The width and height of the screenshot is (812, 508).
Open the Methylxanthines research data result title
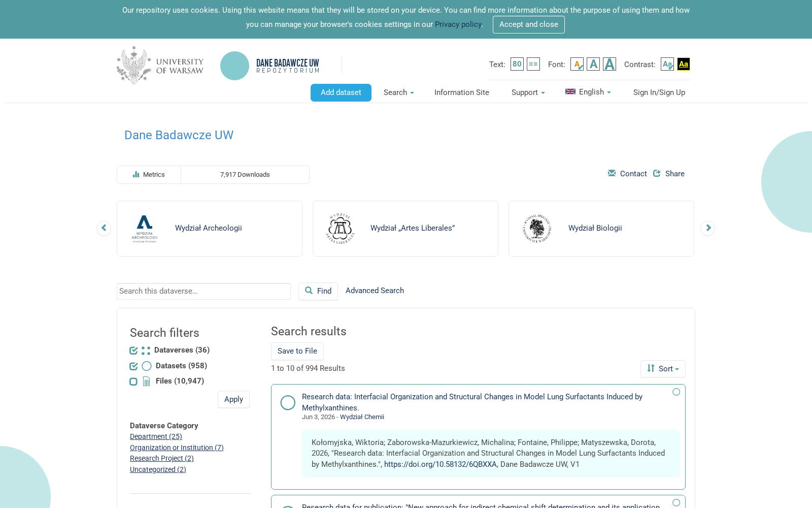[472, 402]
